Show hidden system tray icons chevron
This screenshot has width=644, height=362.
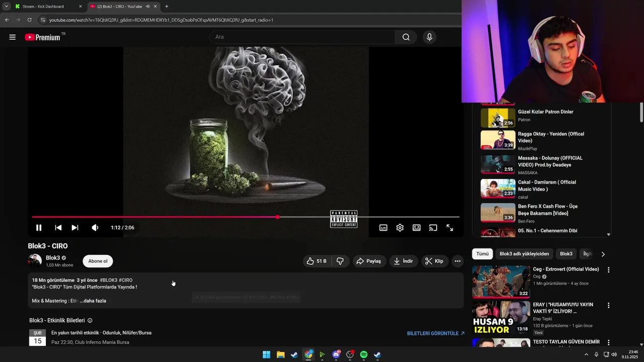(x=586, y=354)
